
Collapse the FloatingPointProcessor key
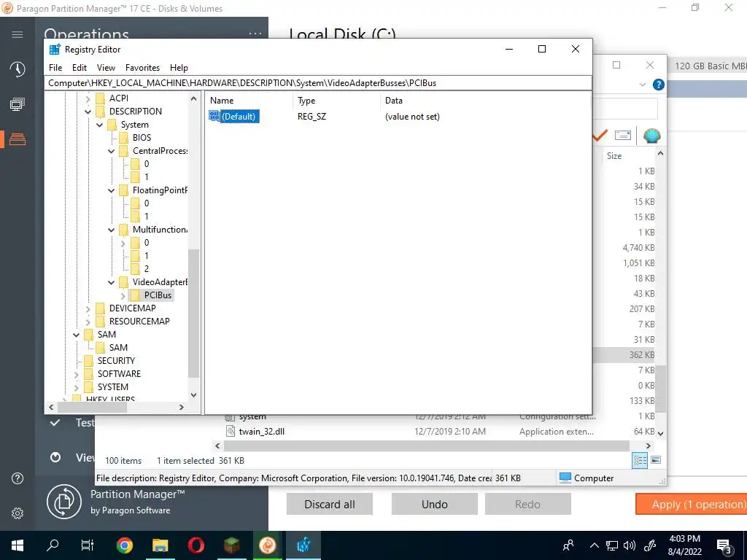point(111,190)
